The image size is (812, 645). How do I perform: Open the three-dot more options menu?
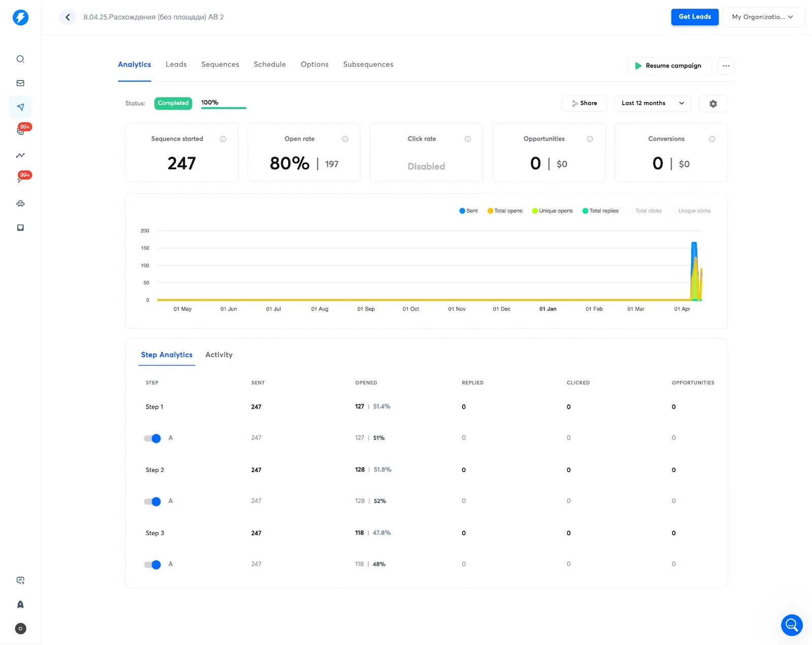tap(726, 66)
